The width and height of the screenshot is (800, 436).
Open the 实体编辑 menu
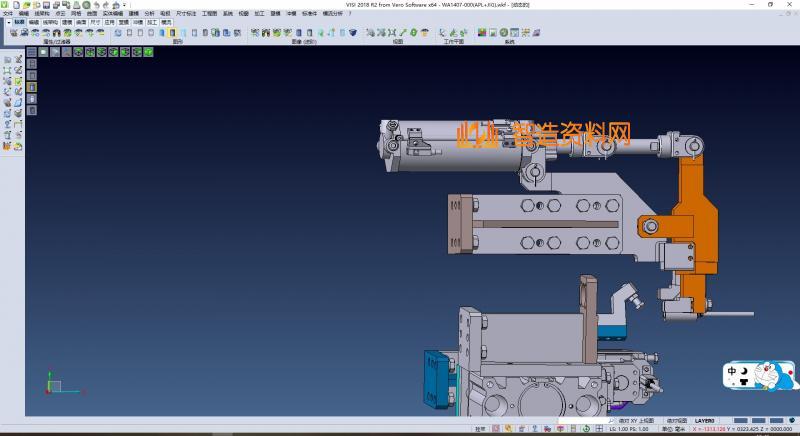click(113, 14)
